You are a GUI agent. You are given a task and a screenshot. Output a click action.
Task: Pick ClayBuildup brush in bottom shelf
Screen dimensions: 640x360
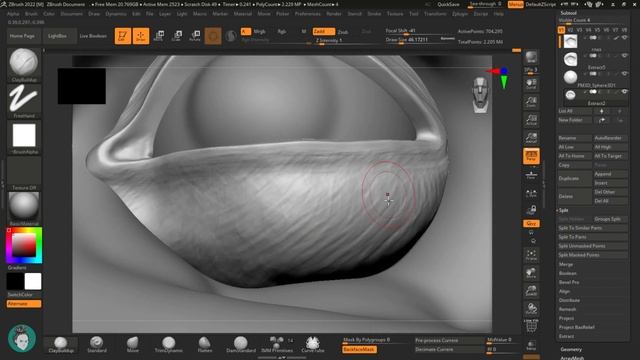pyautogui.click(x=61, y=345)
